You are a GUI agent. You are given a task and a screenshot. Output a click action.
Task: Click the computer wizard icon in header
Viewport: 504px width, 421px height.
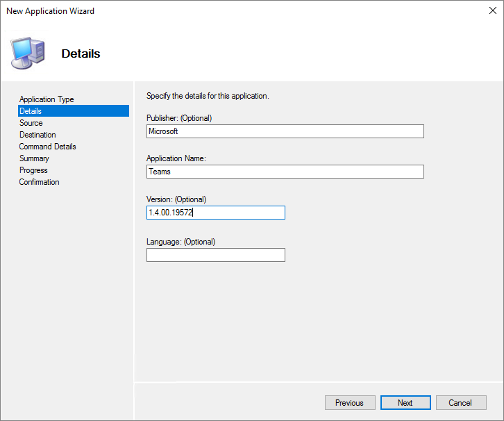pos(28,52)
